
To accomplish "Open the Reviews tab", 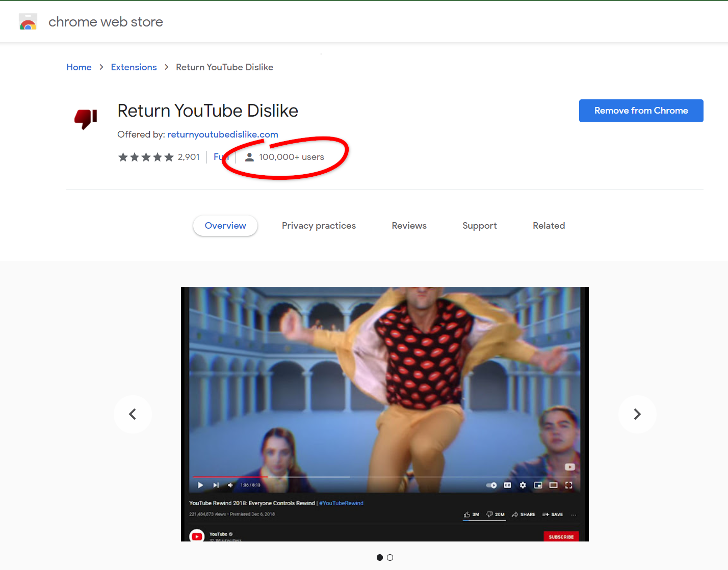I will [x=409, y=226].
